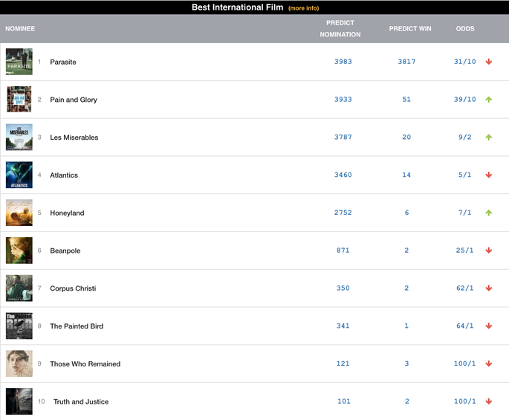Open the Parasite poster thumbnail

click(19, 62)
